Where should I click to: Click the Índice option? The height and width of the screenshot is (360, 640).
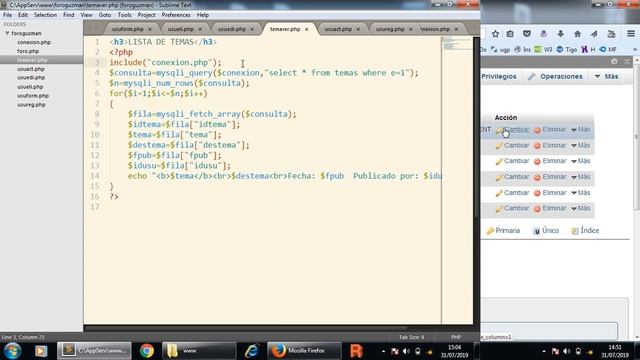pyautogui.click(x=585, y=231)
